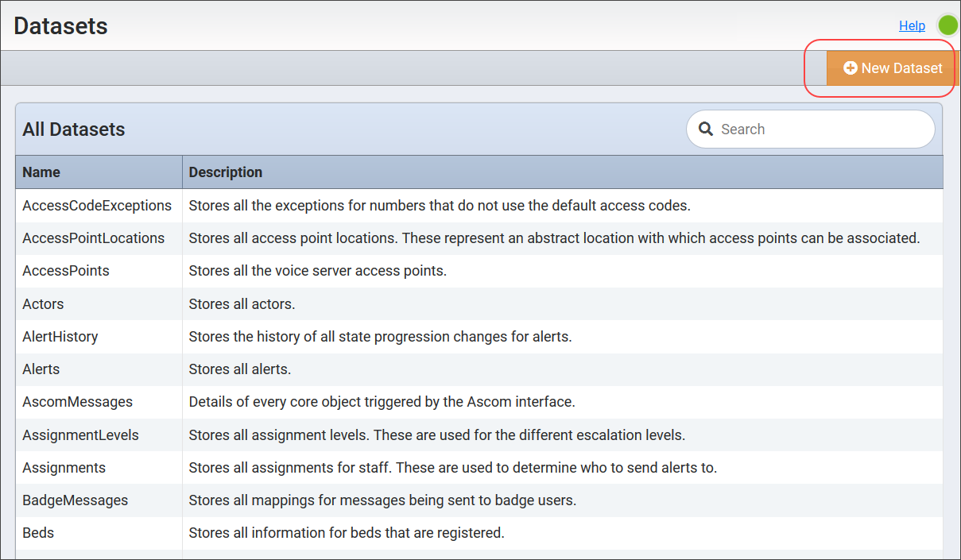Image resolution: width=961 pixels, height=560 pixels.
Task: Select the AccessPoints dataset row
Action: [66, 270]
